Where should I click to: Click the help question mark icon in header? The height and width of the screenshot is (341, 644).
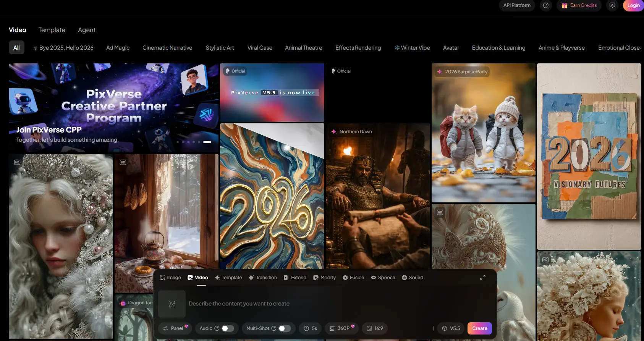point(545,5)
